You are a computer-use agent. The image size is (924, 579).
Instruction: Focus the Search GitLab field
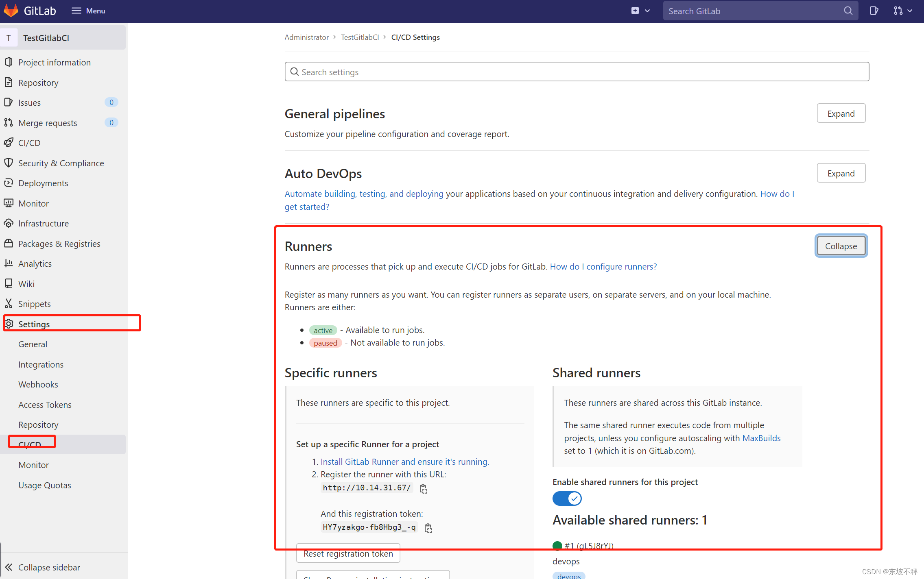(x=760, y=11)
